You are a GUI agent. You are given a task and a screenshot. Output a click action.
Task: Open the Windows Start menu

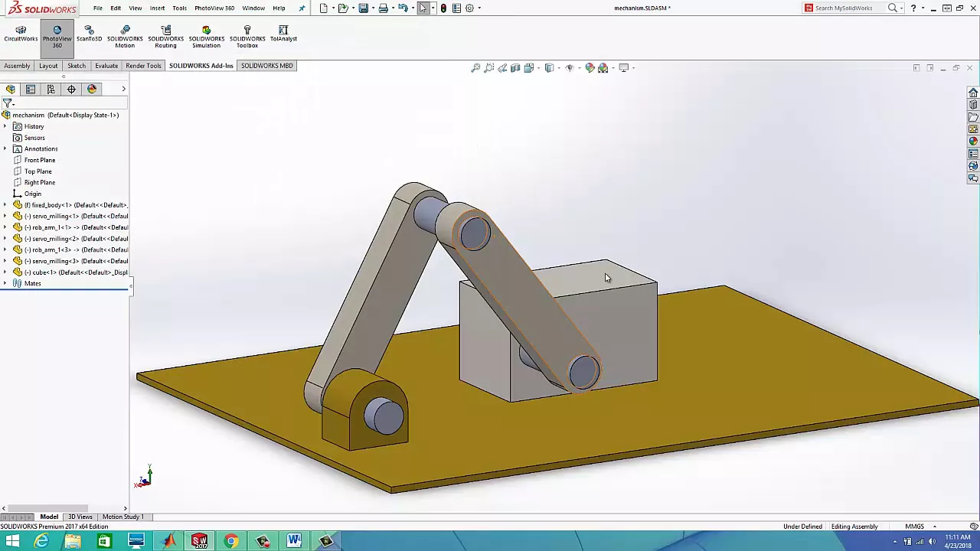(12, 542)
